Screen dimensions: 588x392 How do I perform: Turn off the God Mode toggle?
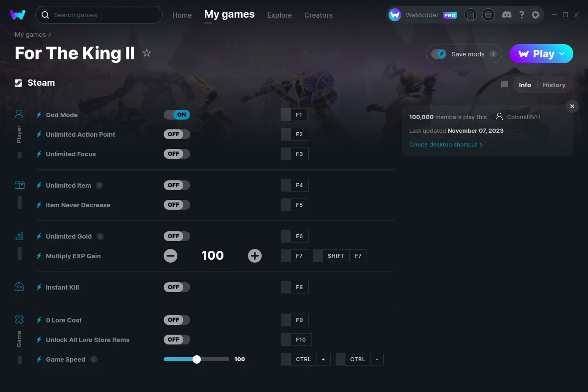coord(177,115)
